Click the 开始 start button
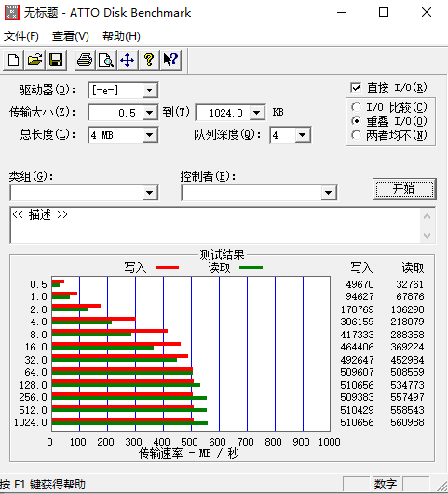The height and width of the screenshot is (494, 448). coord(404,189)
